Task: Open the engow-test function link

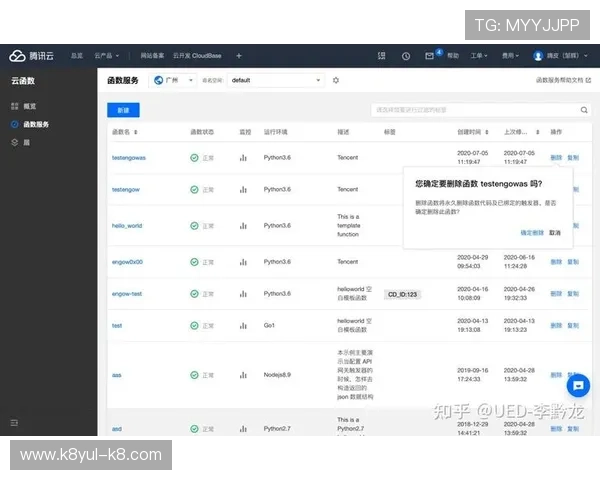Action: pos(127,293)
